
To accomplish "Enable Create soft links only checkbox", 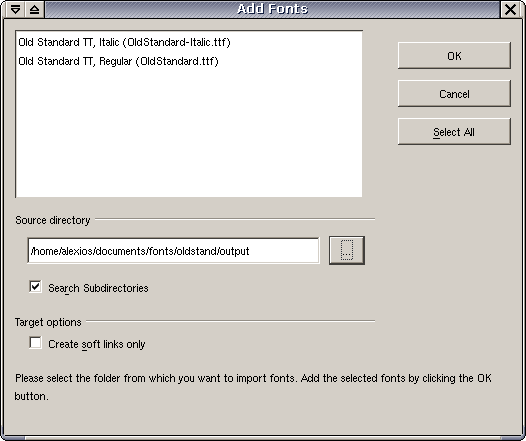I will [x=35, y=343].
